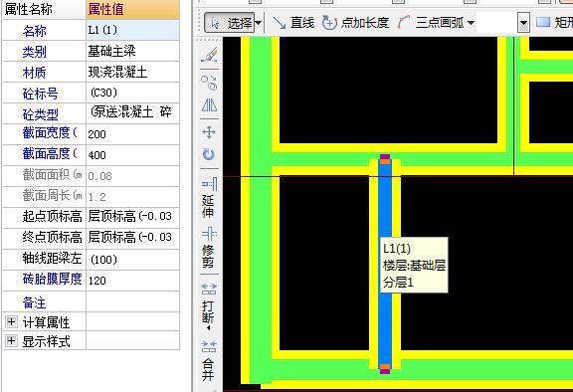
Task: Select the 打断 break tool
Action: pos(209,306)
